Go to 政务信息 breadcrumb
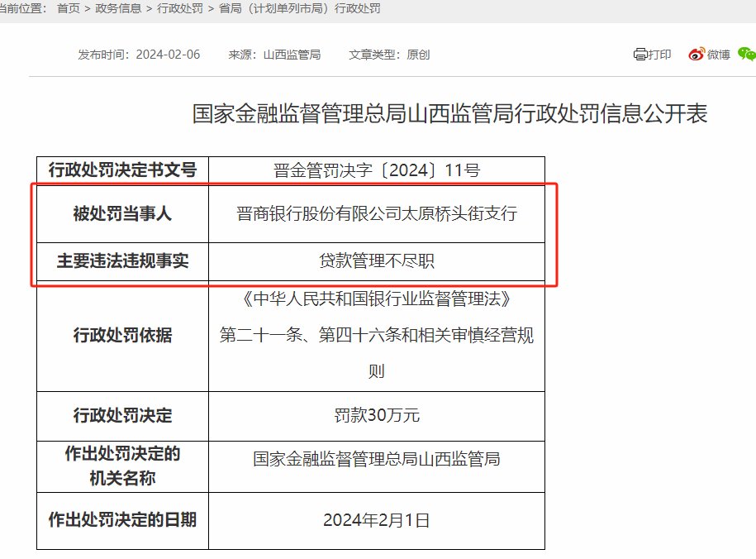Viewport: 756px width, 559px height. tap(118, 8)
